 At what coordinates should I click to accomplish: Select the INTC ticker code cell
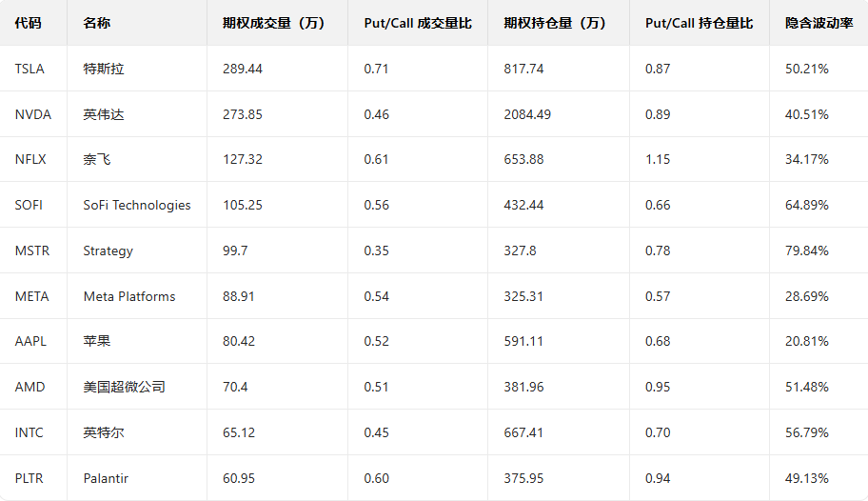(30, 432)
